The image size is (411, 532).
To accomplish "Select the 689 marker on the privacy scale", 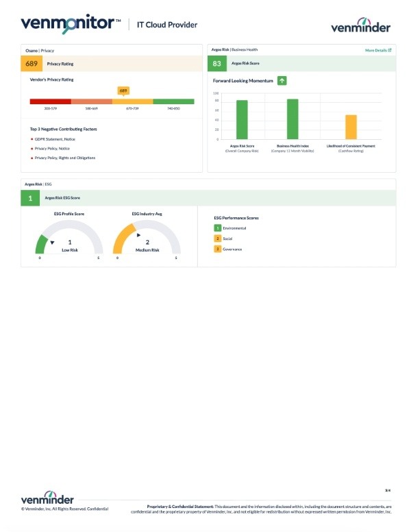I will click(123, 91).
